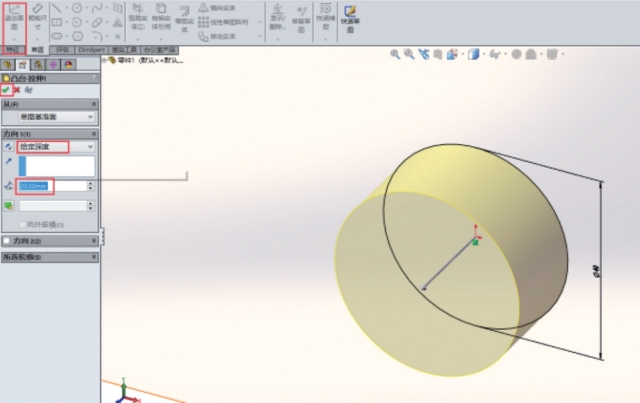Expand the Selected Contours (所选轮廓) section

(94, 257)
